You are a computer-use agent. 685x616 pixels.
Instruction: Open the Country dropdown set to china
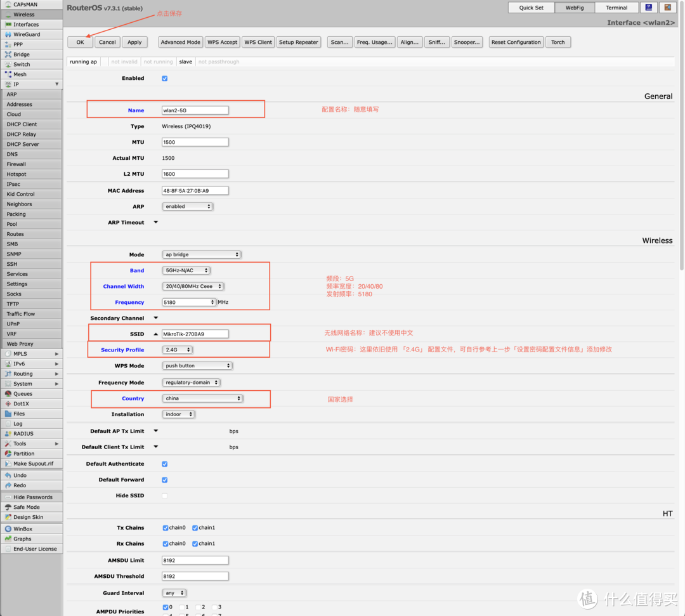tap(202, 398)
